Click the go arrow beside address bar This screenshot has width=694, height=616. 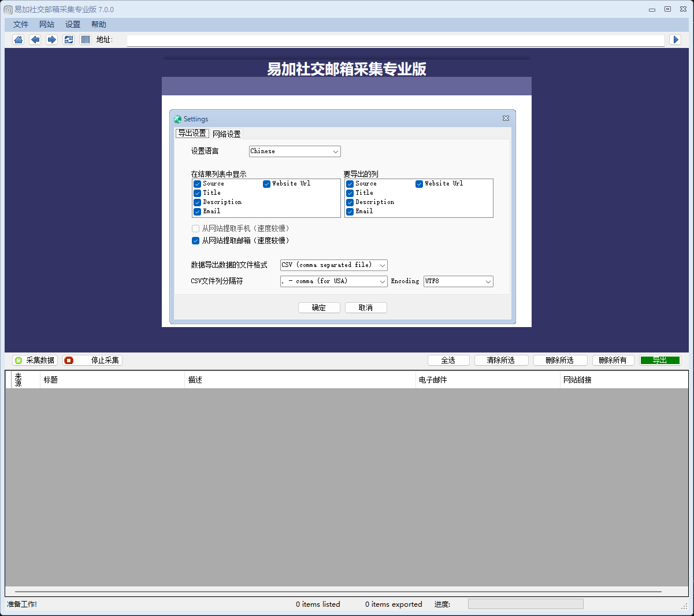pos(676,39)
